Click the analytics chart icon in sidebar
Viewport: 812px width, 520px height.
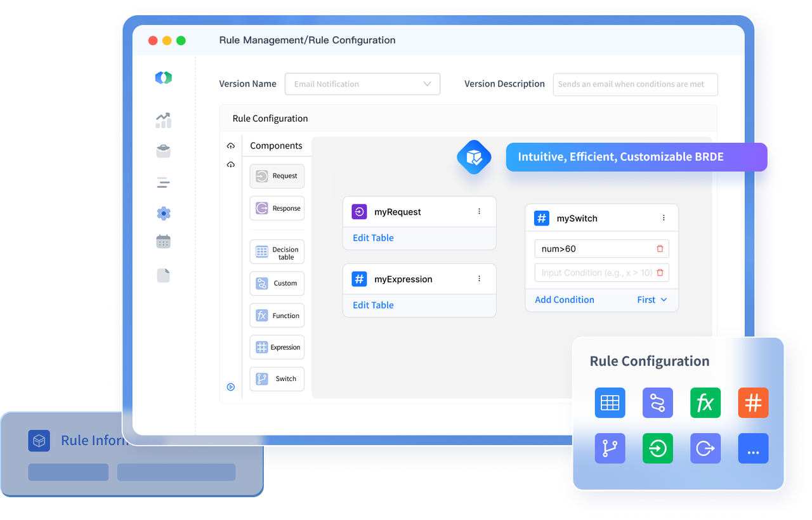tap(163, 120)
